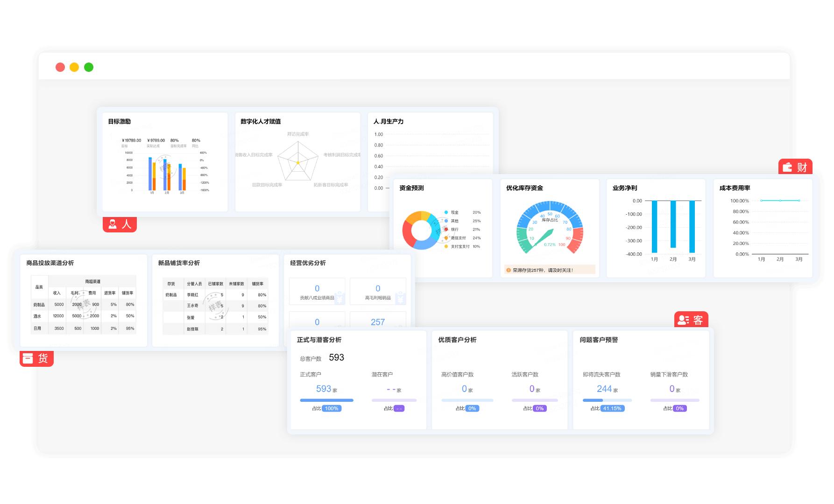Click the 即将流失客户数 progress bar
Image resolution: width=834 pixels, height=504 pixels.
[607, 400]
